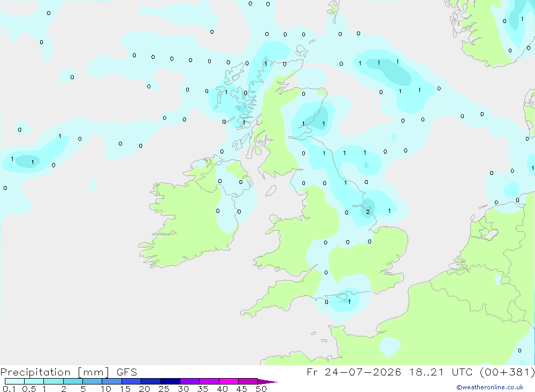Click the '2' precipitation value on the map
Viewport: 535px width, 392px height.
click(368, 212)
